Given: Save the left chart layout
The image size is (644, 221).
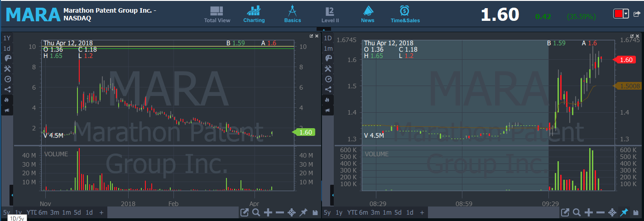Looking at the screenshot, I should (x=314, y=212).
